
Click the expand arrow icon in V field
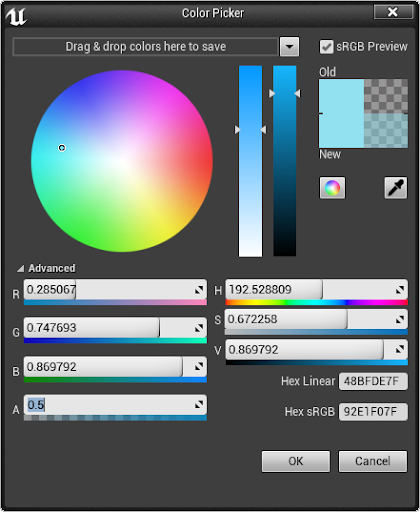(x=400, y=349)
